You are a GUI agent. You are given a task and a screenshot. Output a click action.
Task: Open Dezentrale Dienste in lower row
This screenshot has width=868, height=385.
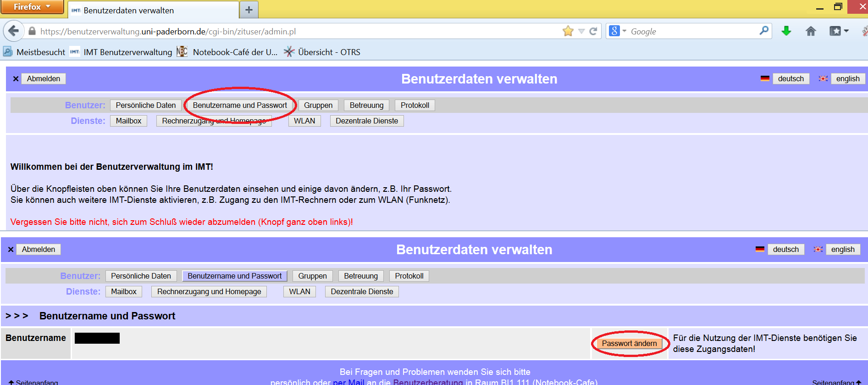[362, 291]
